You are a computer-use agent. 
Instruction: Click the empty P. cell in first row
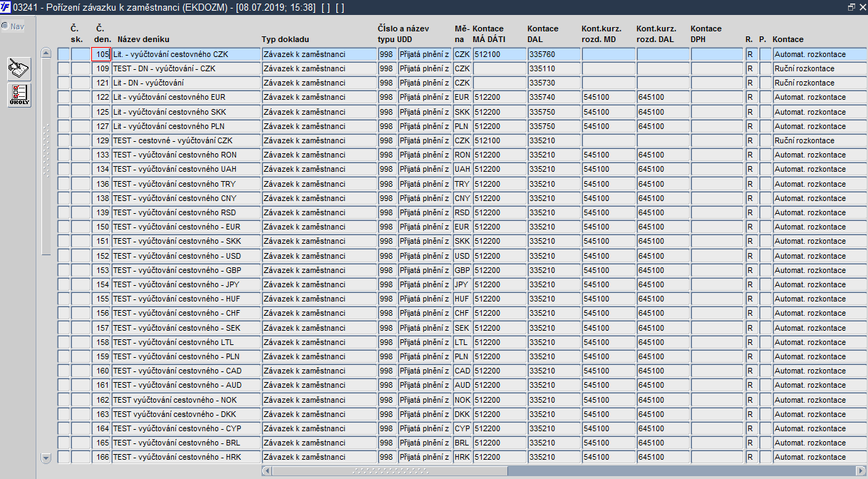765,54
